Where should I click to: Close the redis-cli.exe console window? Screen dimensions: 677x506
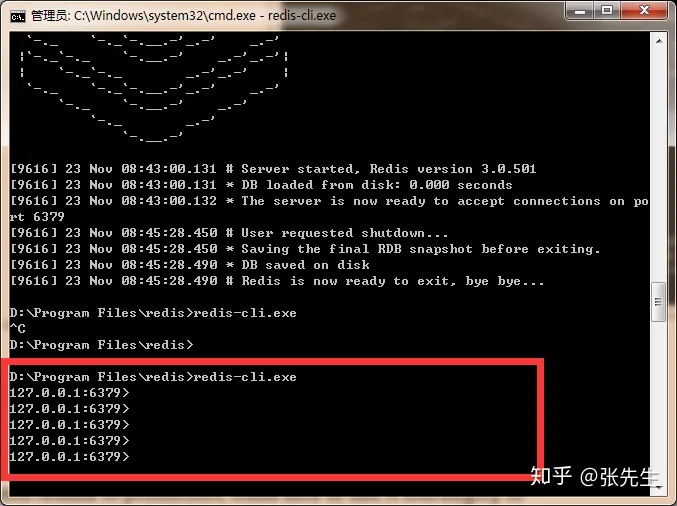[645, 13]
